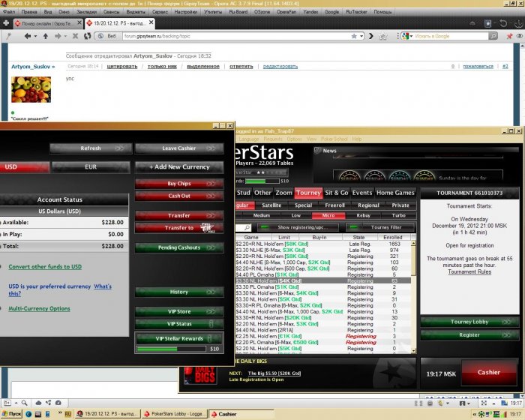The width and height of the screenshot is (525, 420).
Task: Click the address bar URL field
Action: pyautogui.click(x=236, y=36)
